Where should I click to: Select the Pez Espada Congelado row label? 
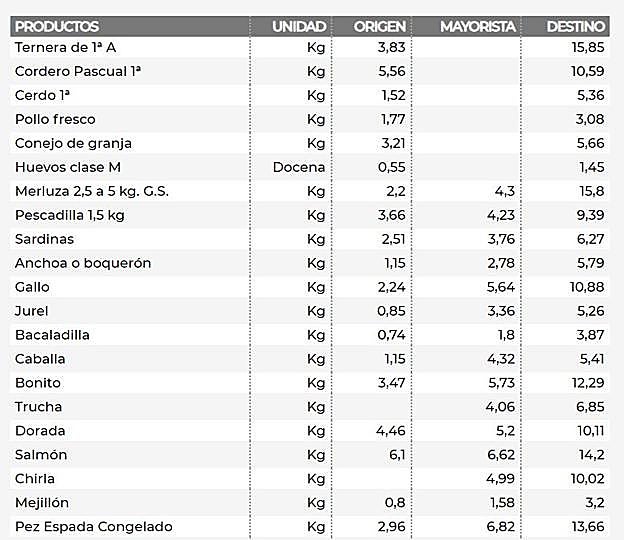94,527
